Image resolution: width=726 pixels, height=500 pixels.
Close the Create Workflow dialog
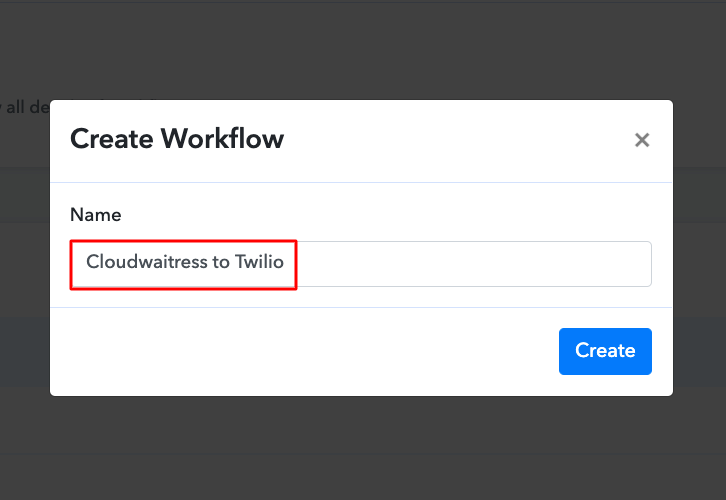(x=642, y=141)
